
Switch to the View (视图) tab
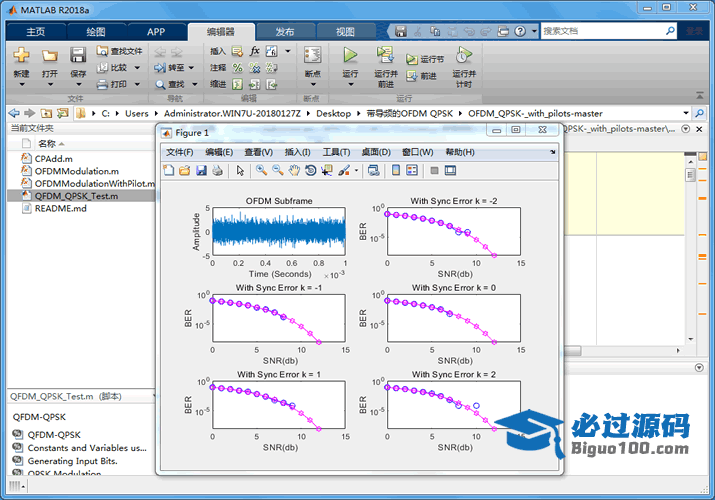pos(345,31)
